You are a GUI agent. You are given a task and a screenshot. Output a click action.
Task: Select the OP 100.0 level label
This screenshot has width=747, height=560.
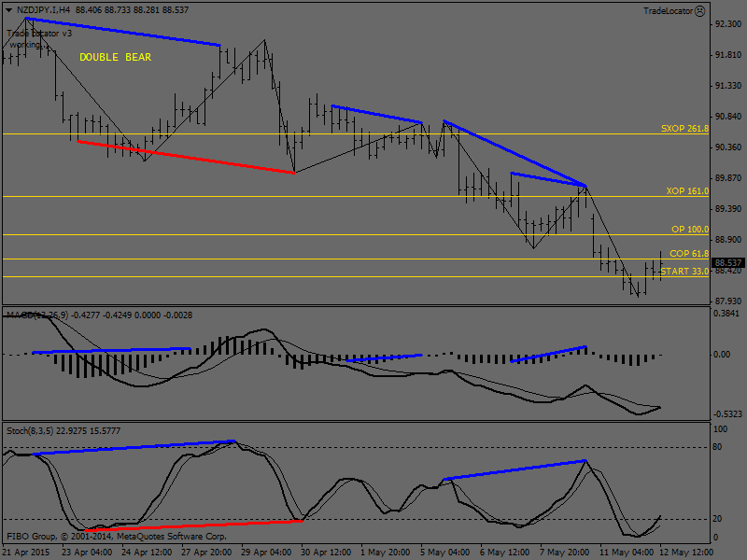690,229
